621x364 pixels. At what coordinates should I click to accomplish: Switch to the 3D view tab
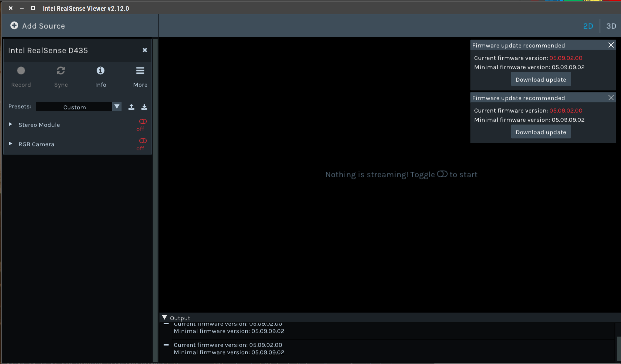tap(611, 26)
